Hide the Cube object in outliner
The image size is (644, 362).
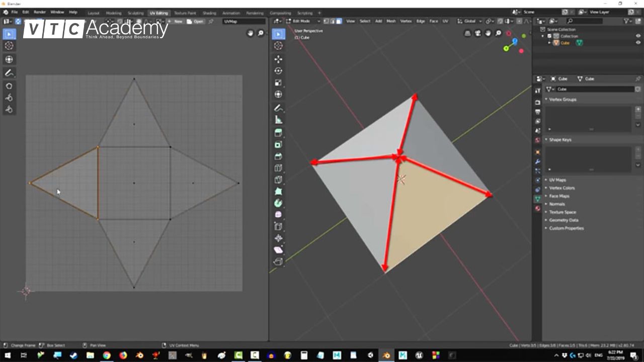coord(638,43)
